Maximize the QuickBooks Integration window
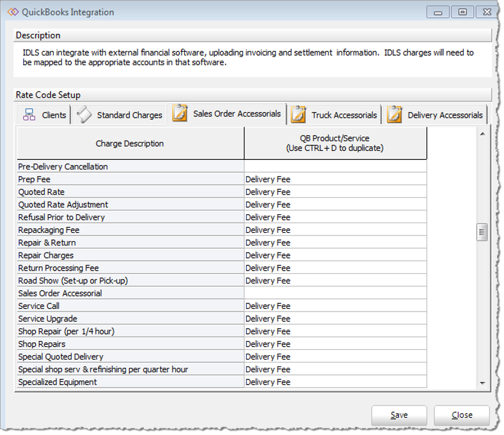This screenshot has height=435, width=504. click(x=462, y=12)
